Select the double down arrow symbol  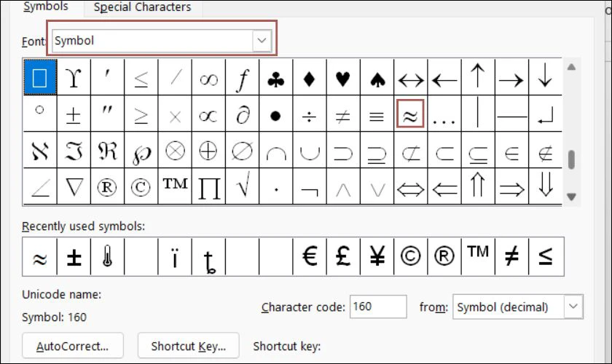tap(545, 186)
